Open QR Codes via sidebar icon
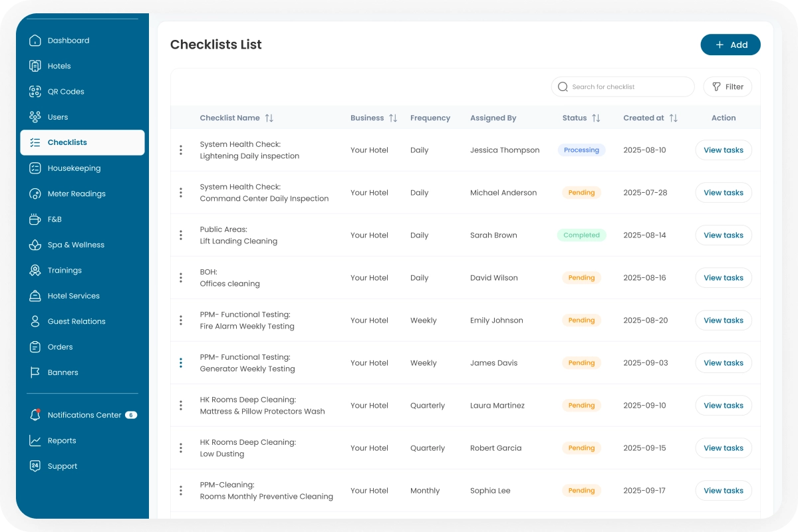The image size is (798, 532). [x=35, y=92]
